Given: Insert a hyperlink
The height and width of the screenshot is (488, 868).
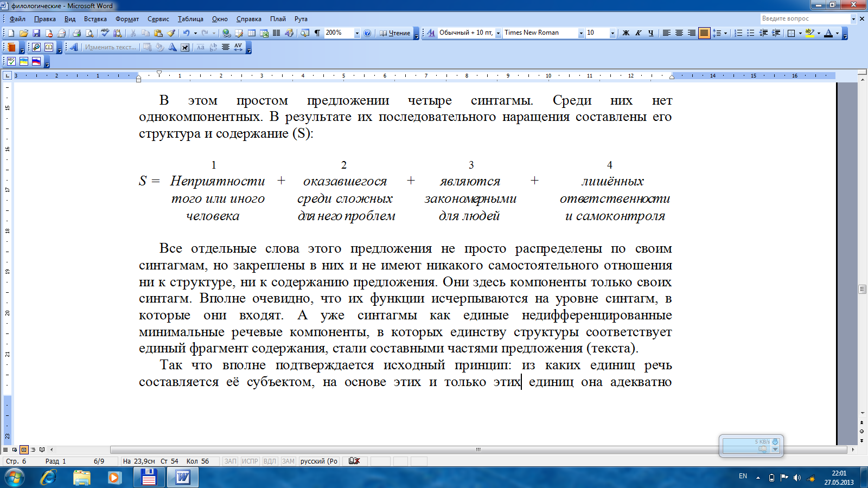Looking at the screenshot, I should (226, 33).
